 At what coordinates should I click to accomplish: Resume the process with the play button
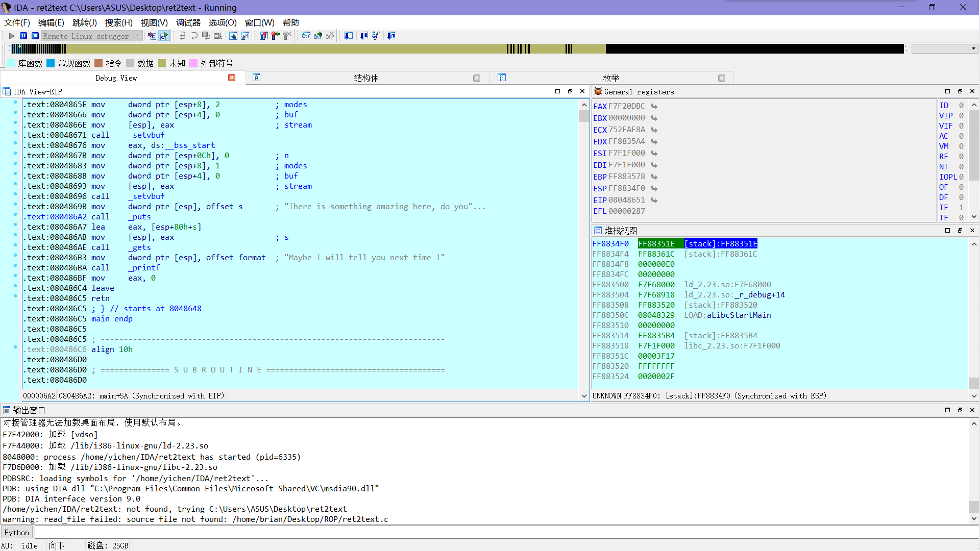tap(12, 36)
